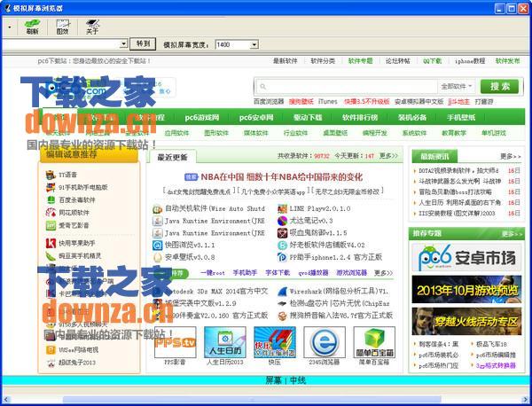Click the VVSee网络电视 orange icon
532x406 pixels.
(51, 350)
